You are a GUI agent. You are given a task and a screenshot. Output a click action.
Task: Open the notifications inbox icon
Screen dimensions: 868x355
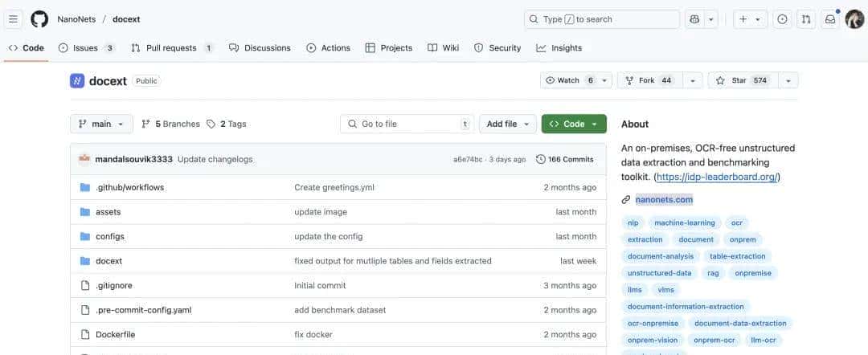click(x=830, y=19)
